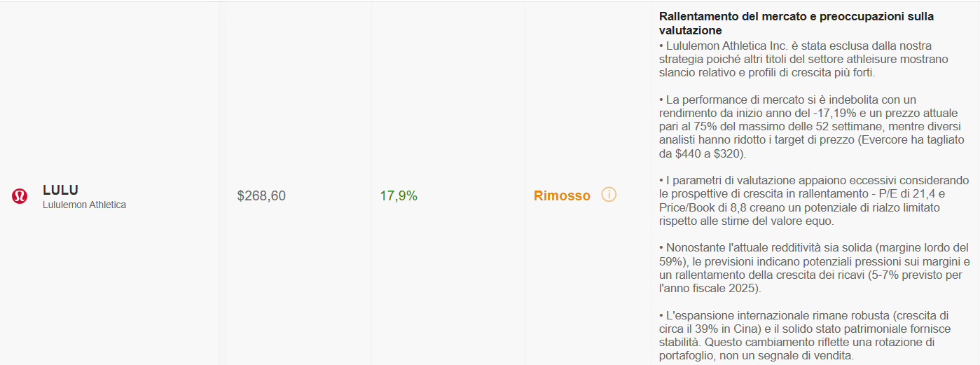The height and width of the screenshot is (365, 980).
Task: Click the Lululemon red logo icon
Action: tap(20, 197)
